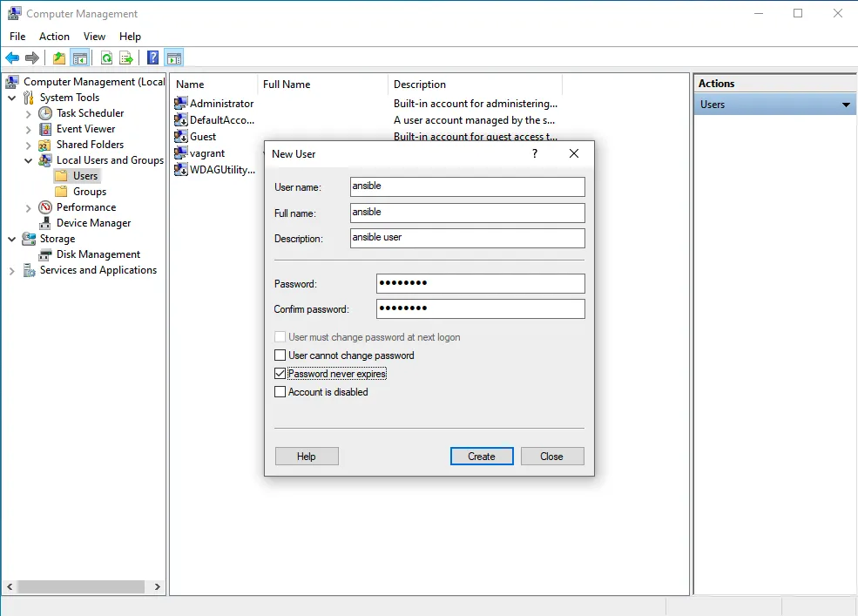Click the Task Scheduler clock icon
Screen dimensions: 858x616
tap(45, 113)
